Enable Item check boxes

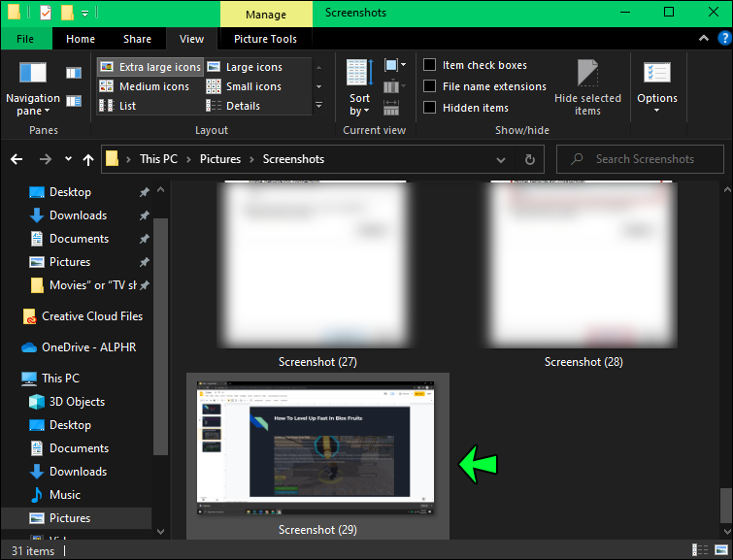tap(430, 65)
